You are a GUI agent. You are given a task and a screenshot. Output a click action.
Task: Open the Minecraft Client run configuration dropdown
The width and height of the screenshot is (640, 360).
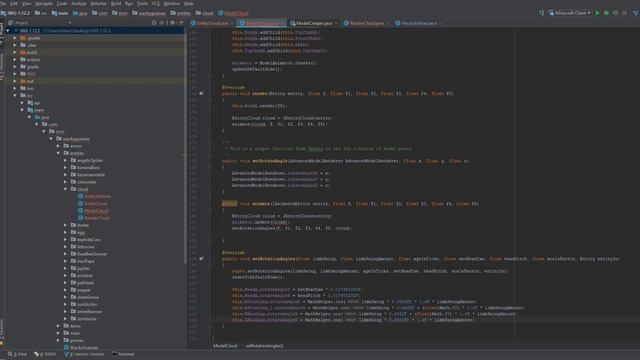[x=570, y=13]
